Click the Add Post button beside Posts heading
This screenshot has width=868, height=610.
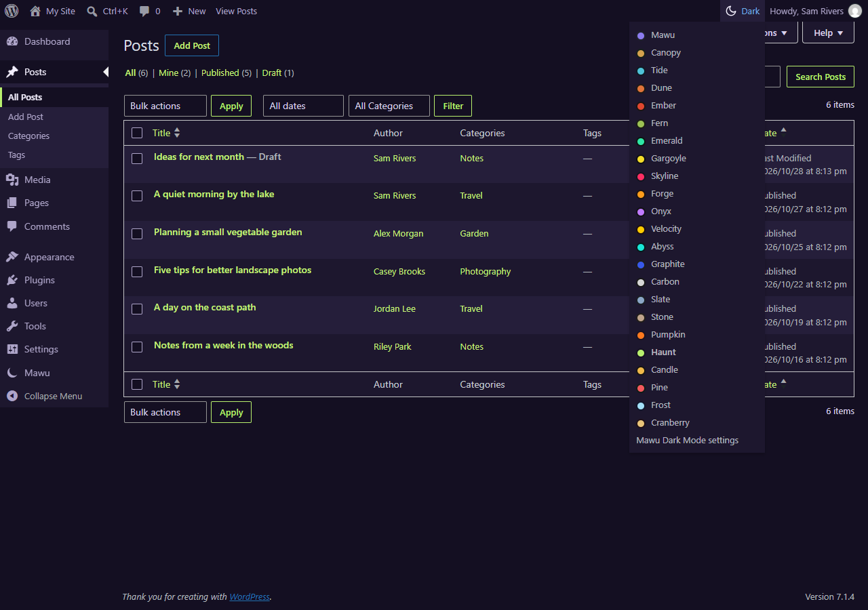(x=192, y=45)
